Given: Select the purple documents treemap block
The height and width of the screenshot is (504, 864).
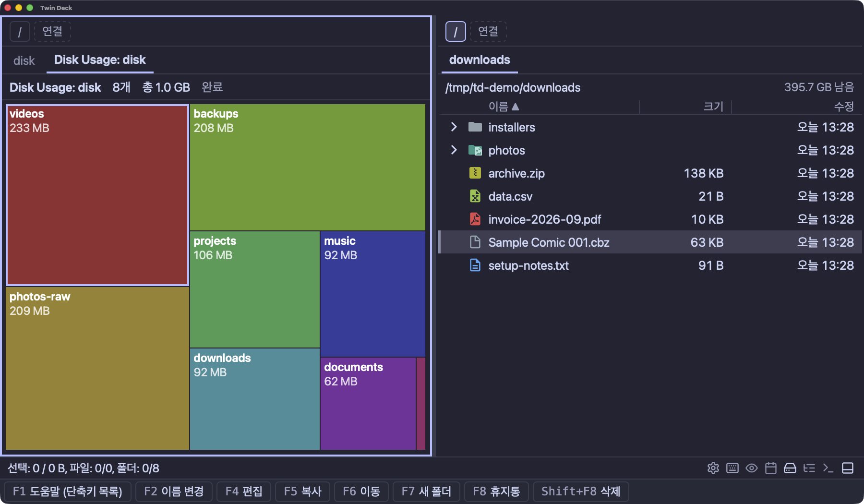Looking at the screenshot, I should point(368,404).
